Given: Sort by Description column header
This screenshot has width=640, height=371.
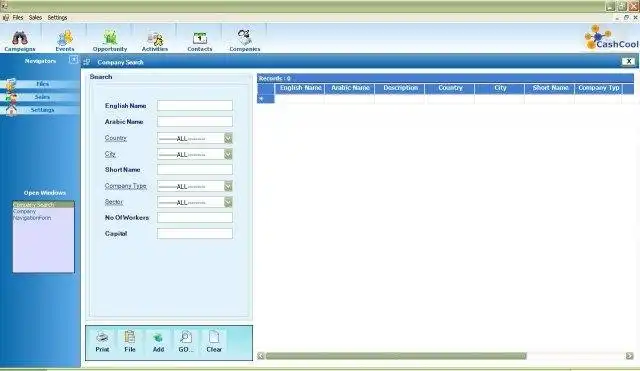Looking at the screenshot, I should [x=400, y=88].
